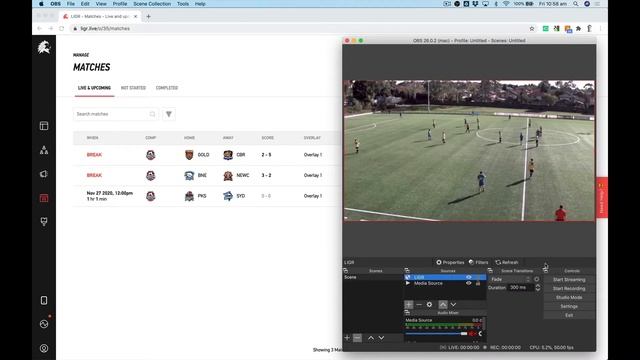This screenshot has height=360, width=640.
Task: Move selected source down
Action: point(453,304)
